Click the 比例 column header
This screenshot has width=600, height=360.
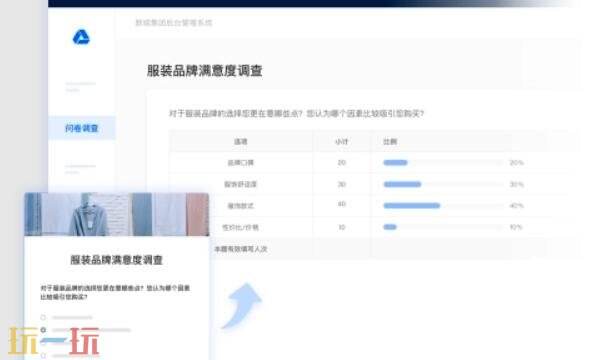390,142
